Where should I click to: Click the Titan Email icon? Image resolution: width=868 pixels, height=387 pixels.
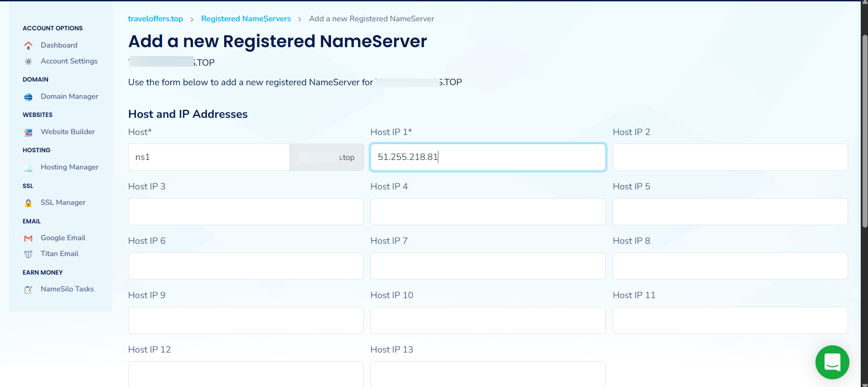[x=29, y=254]
